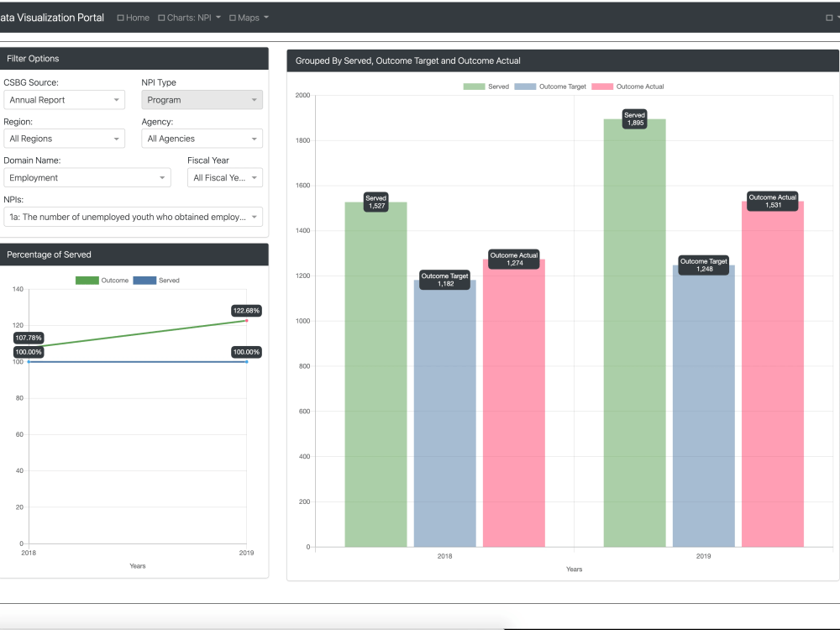Open the Fiscal Year dropdown
The height and width of the screenshot is (630, 840).
tap(225, 177)
